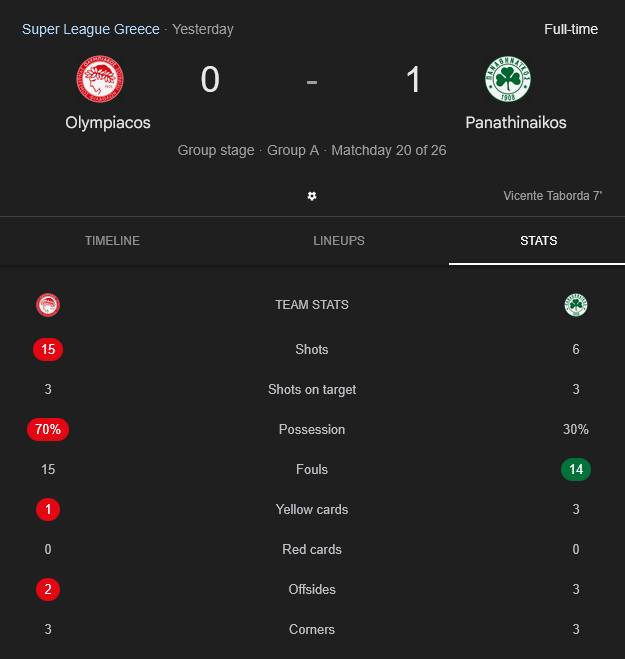
Task: Click the Full-time match status label
Action: [x=571, y=29]
